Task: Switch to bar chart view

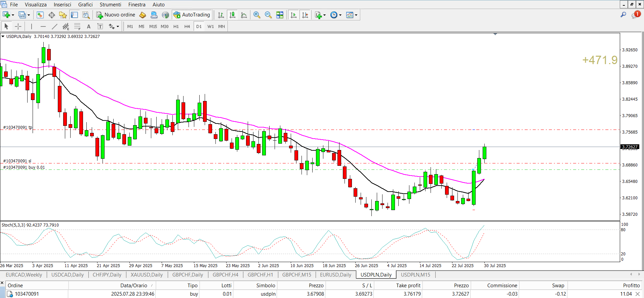Action: pyautogui.click(x=221, y=15)
